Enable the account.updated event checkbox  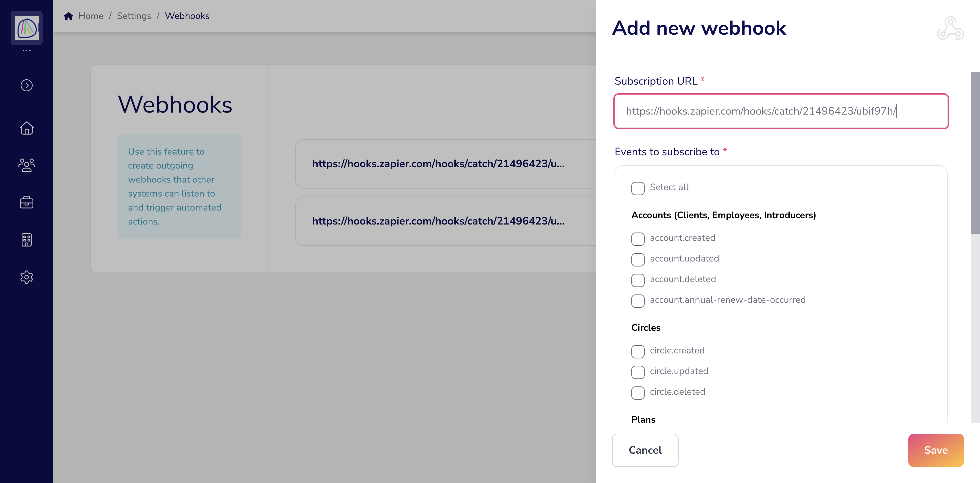(638, 259)
